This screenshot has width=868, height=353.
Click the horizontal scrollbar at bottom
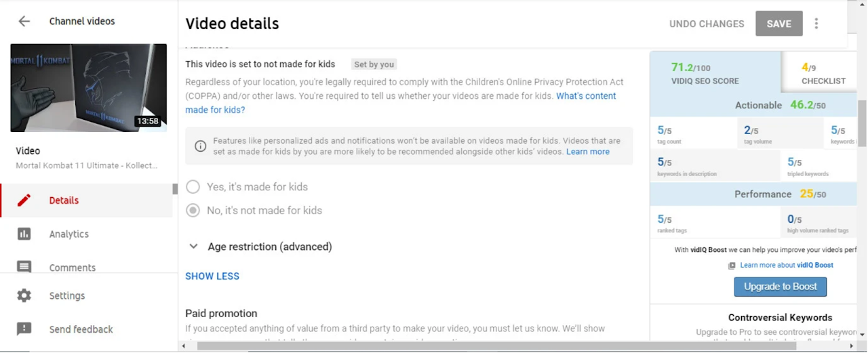tap(475, 346)
